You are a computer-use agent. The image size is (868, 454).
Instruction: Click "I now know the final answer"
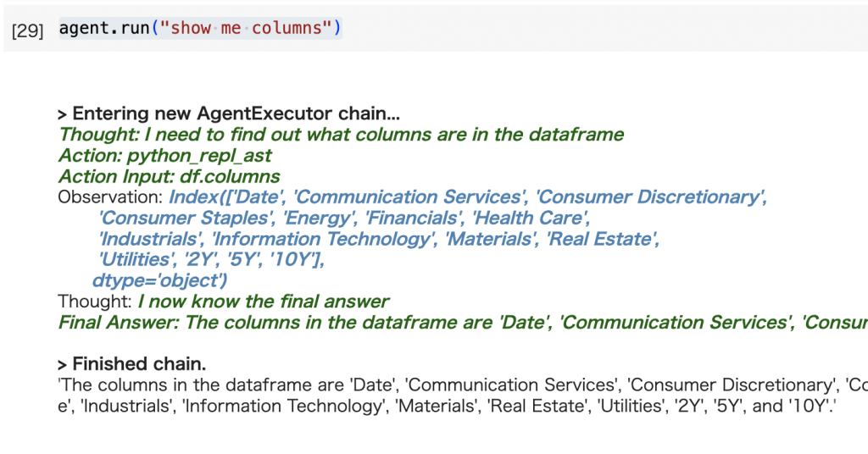coord(264,302)
